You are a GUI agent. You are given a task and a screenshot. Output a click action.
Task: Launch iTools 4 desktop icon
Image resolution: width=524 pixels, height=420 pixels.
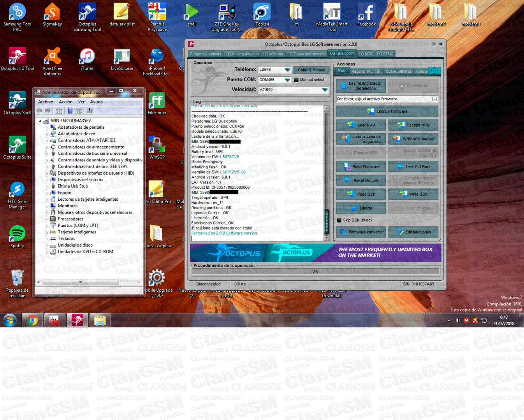(x=262, y=15)
